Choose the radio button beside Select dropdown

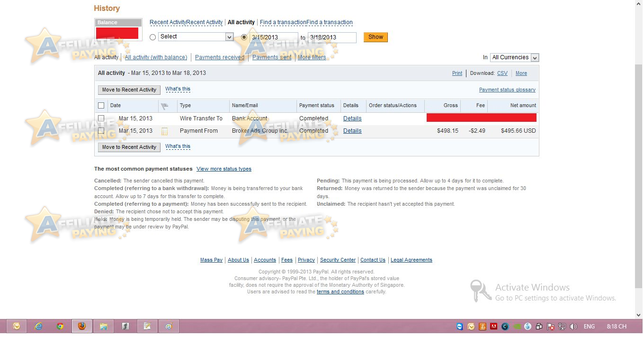152,37
